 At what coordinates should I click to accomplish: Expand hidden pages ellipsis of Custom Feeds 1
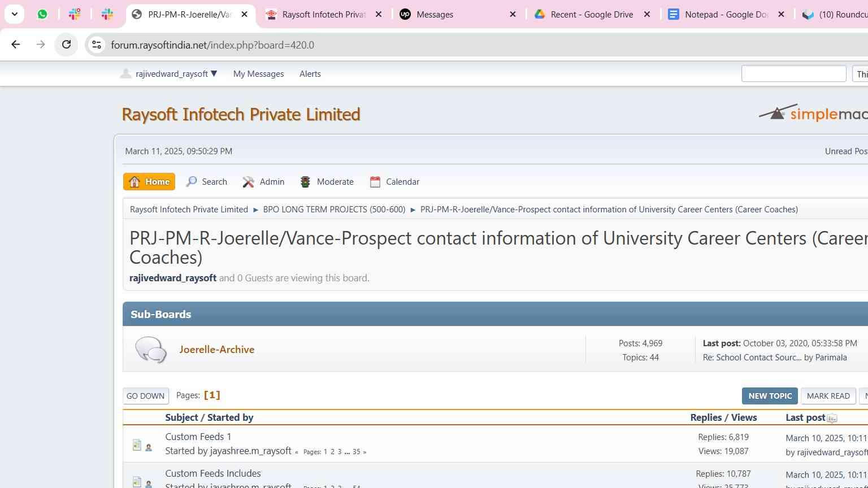[x=347, y=452]
